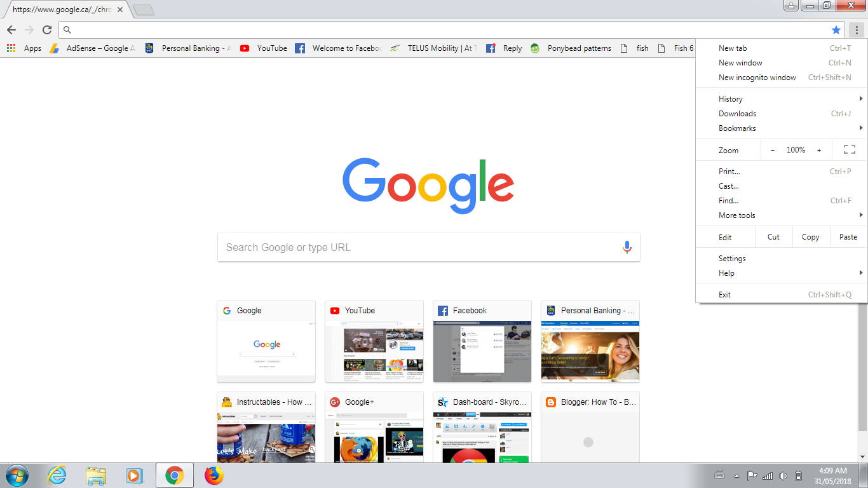868x488 pixels.
Task: Open the Blogger: How To thumbnail
Action: point(590,427)
